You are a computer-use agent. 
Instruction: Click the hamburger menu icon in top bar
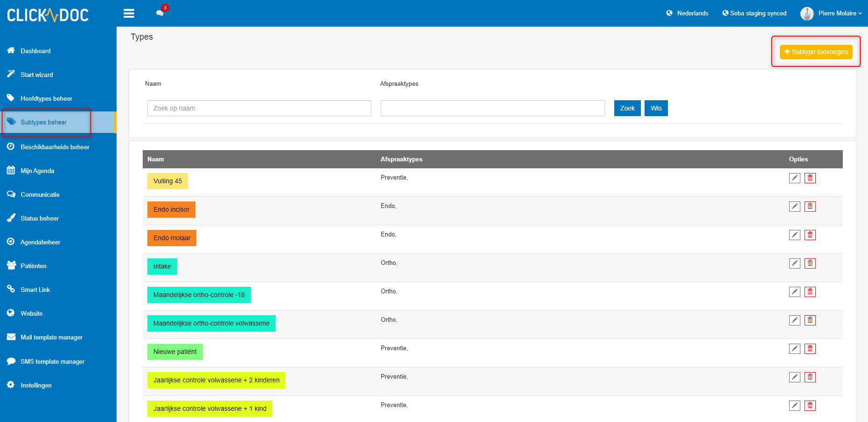[129, 13]
